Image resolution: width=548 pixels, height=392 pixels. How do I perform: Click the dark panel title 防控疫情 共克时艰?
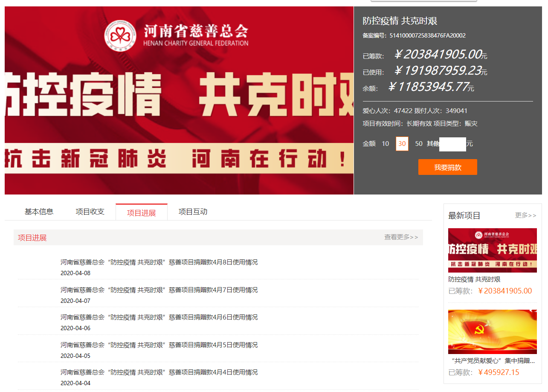click(400, 21)
